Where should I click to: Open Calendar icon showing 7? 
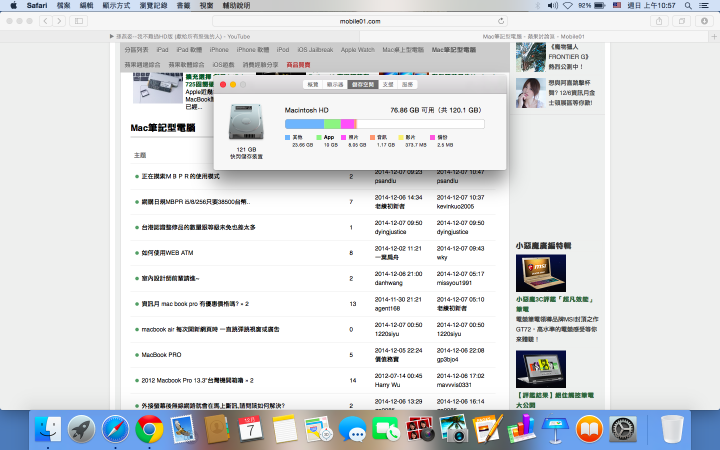click(251, 429)
